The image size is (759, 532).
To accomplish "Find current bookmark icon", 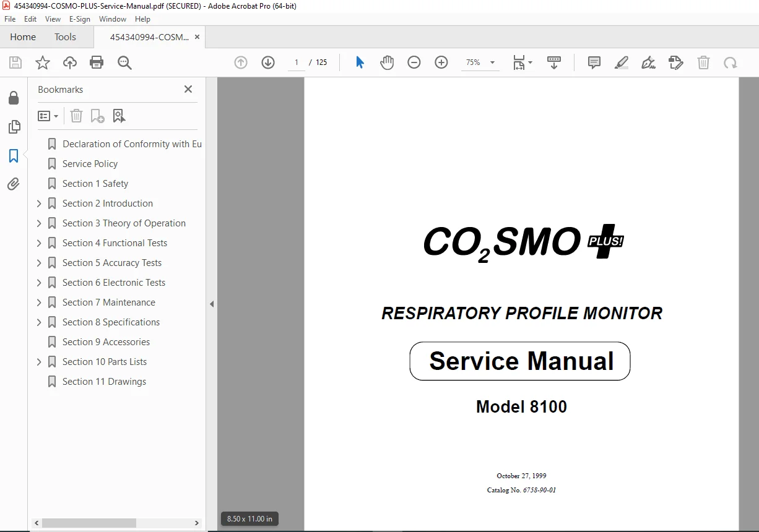I will [x=119, y=116].
